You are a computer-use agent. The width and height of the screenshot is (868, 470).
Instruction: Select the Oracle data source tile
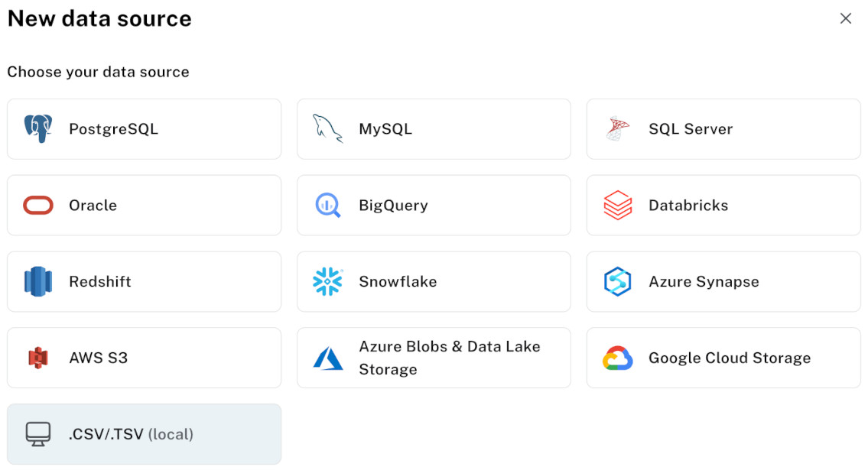pos(144,205)
